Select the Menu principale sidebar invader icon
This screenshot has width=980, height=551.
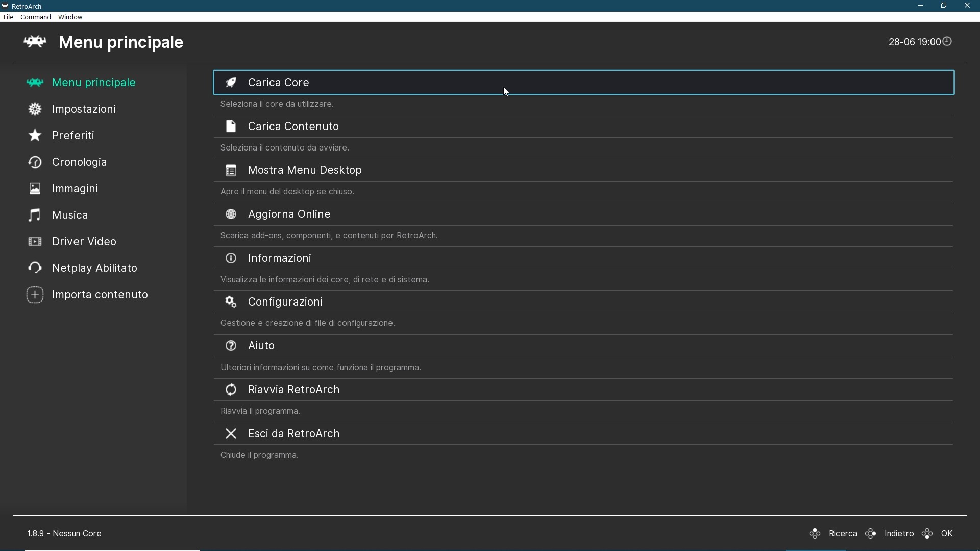[x=35, y=83]
